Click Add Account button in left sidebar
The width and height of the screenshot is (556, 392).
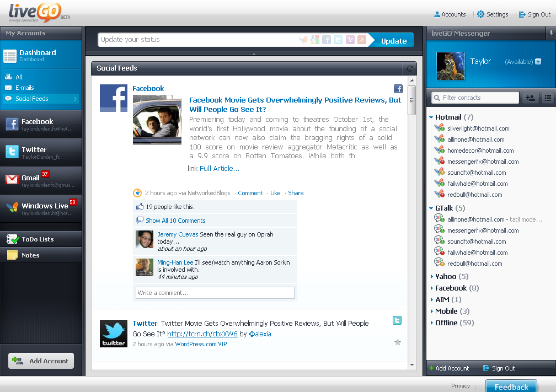tap(41, 361)
